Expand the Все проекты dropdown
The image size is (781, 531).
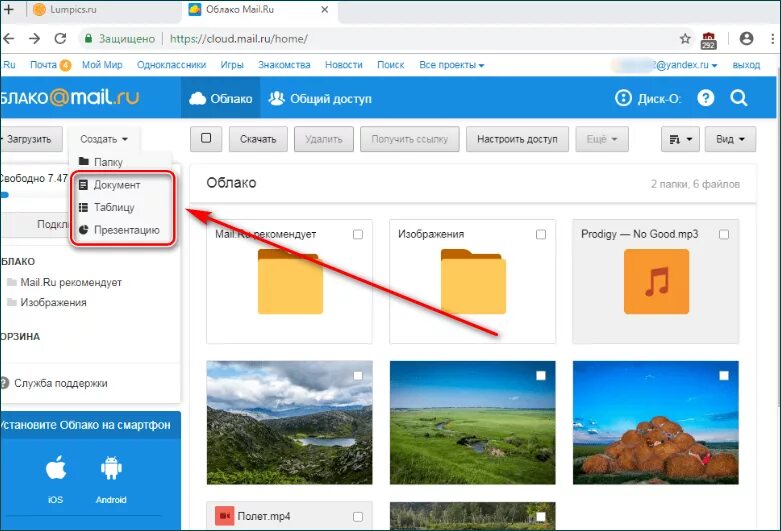[x=451, y=65]
